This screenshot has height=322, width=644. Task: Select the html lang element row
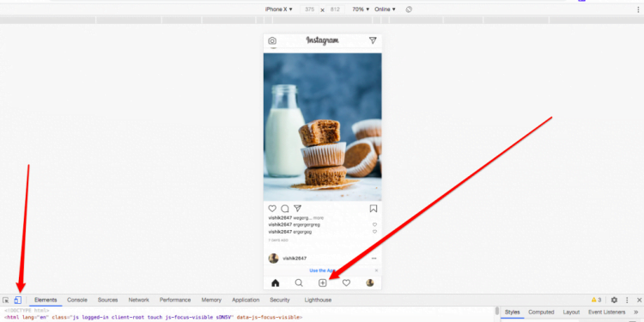click(x=153, y=318)
